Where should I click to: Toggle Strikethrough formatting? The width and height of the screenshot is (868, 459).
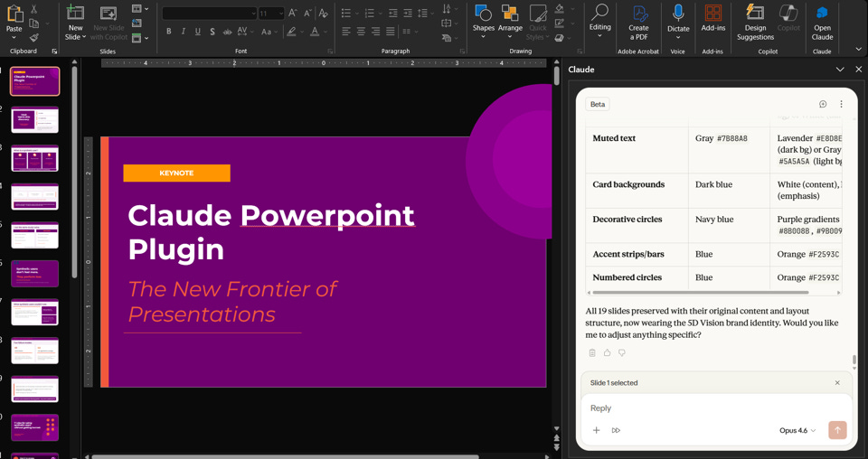click(x=227, y=32)
